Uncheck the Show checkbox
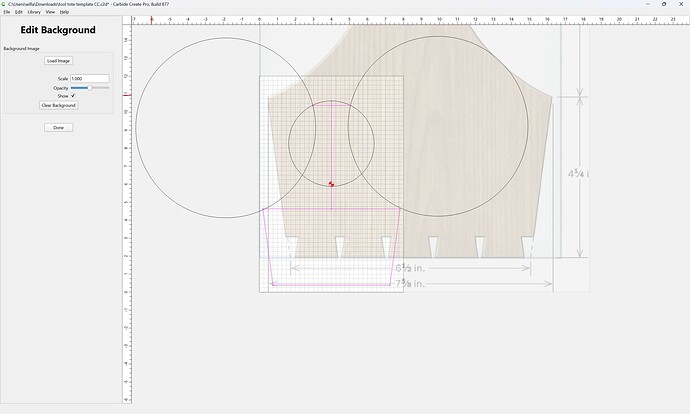 coord(73,95)
